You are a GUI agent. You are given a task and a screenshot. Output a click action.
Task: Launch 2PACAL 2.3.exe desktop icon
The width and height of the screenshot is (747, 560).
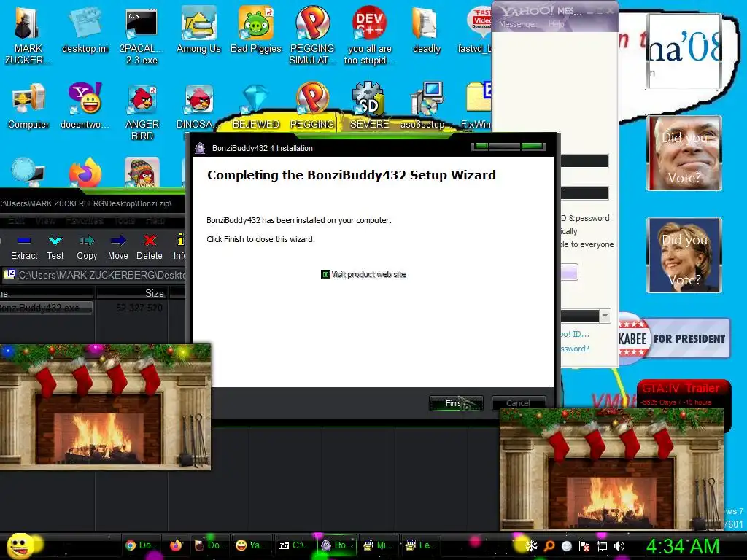[142, 34]
